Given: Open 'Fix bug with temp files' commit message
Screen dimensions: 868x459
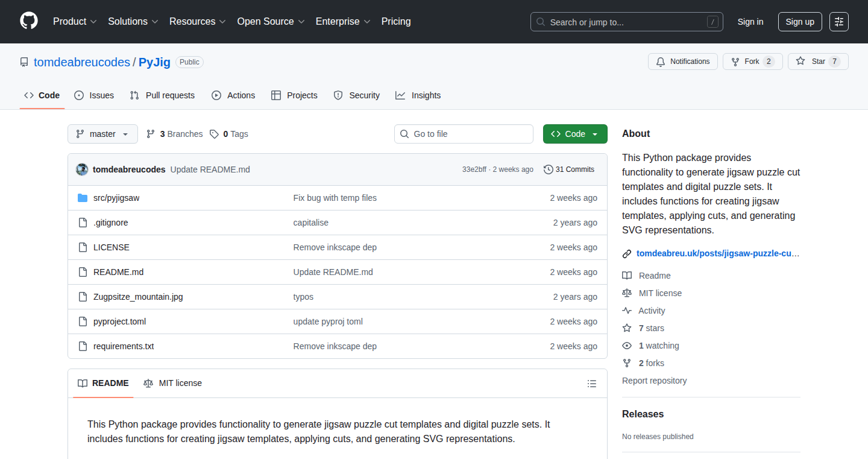Looking at the screenshot, I should 335,198.
